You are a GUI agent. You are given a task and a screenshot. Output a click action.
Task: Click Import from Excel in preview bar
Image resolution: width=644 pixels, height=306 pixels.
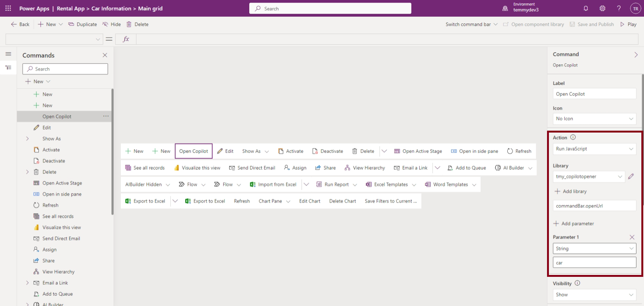click(273, 184)
